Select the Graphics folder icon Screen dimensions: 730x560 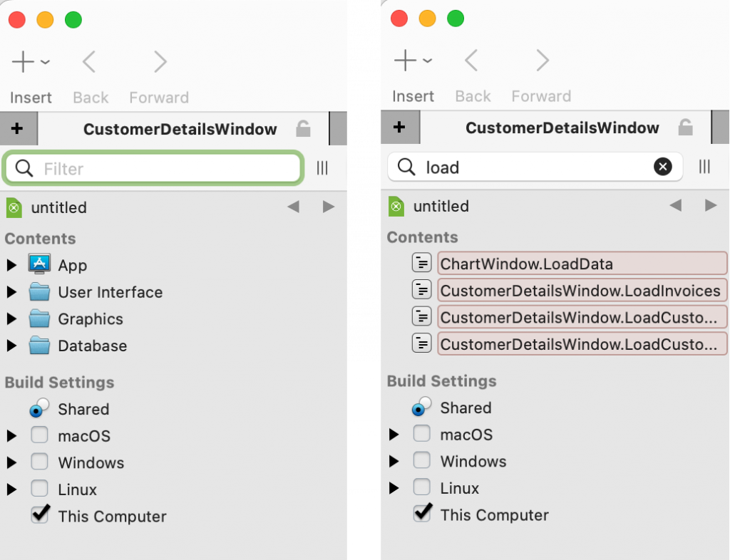[39, 318]
